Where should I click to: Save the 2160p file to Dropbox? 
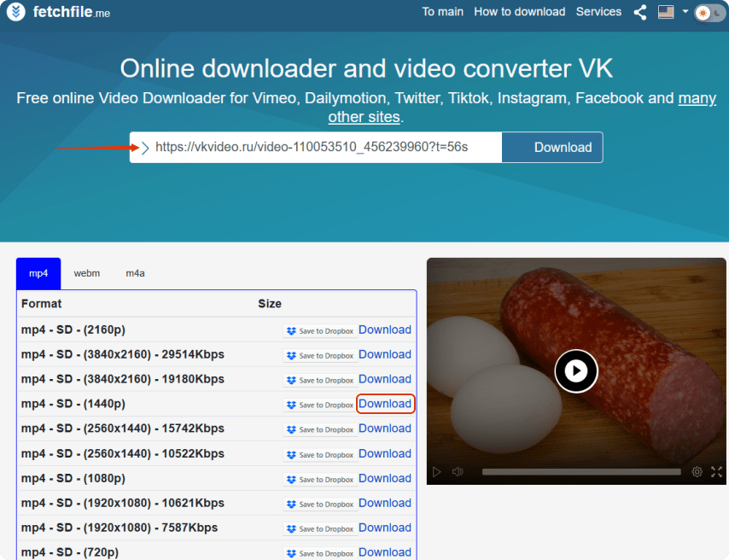pos(320,331)
